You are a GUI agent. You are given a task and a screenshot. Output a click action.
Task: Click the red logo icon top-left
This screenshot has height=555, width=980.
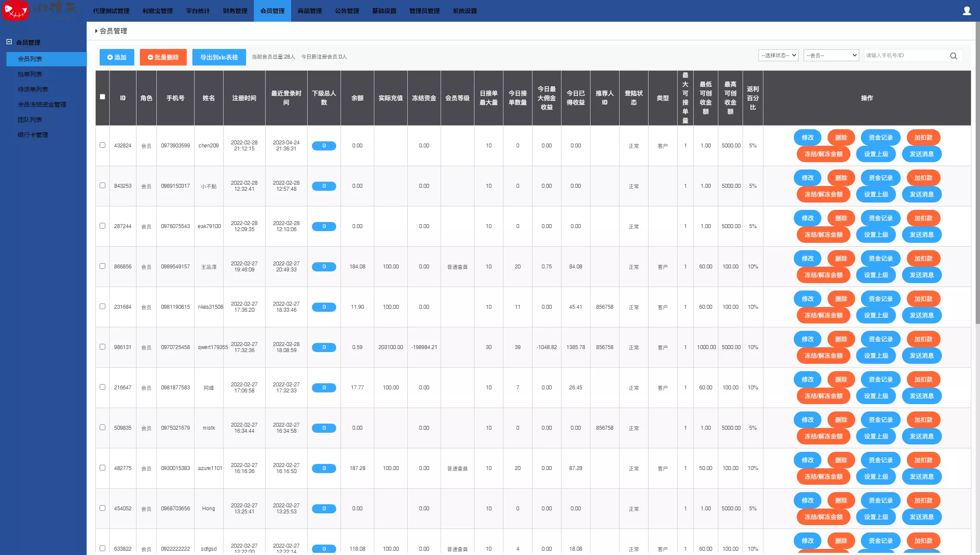click(x=15, y=10)
